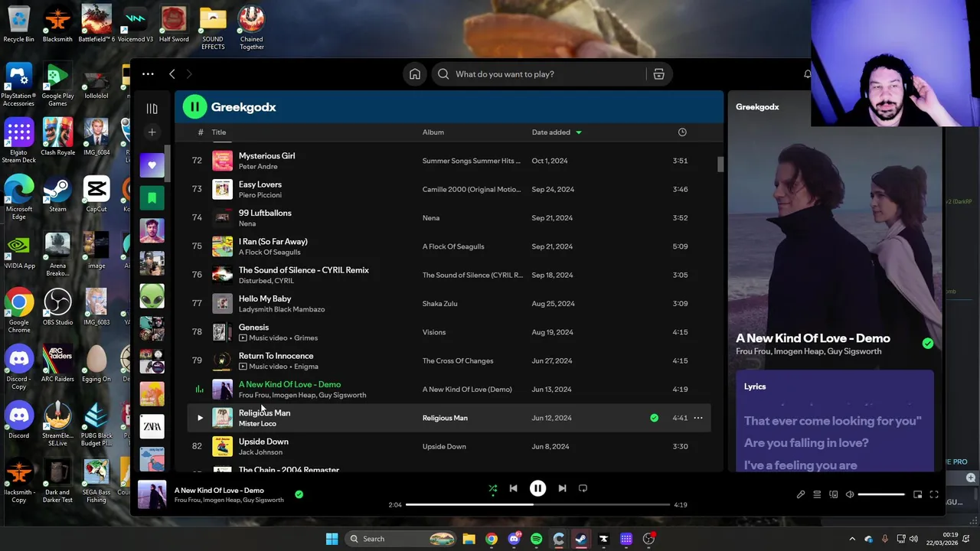Open the Browse icon in the search bar
The height and width of the screenshot is (551, 980).
point(658,74)
